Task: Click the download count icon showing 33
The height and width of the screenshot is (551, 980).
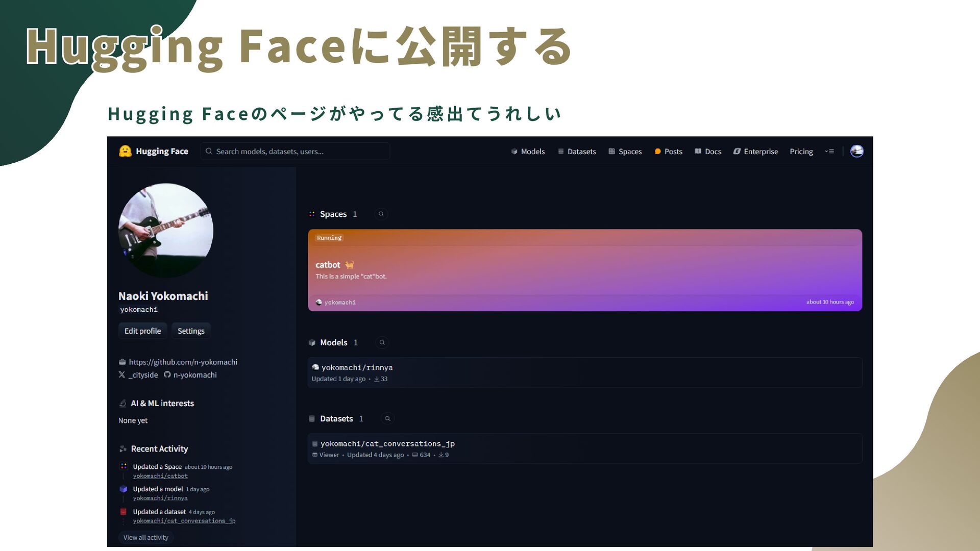Action: (377, 379)
